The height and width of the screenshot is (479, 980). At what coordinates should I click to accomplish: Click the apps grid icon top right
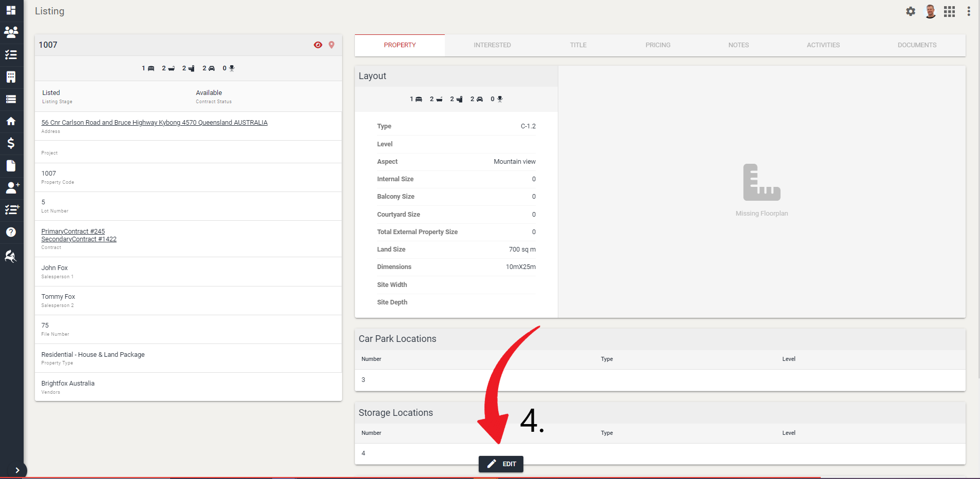click(x=950, y=11)
